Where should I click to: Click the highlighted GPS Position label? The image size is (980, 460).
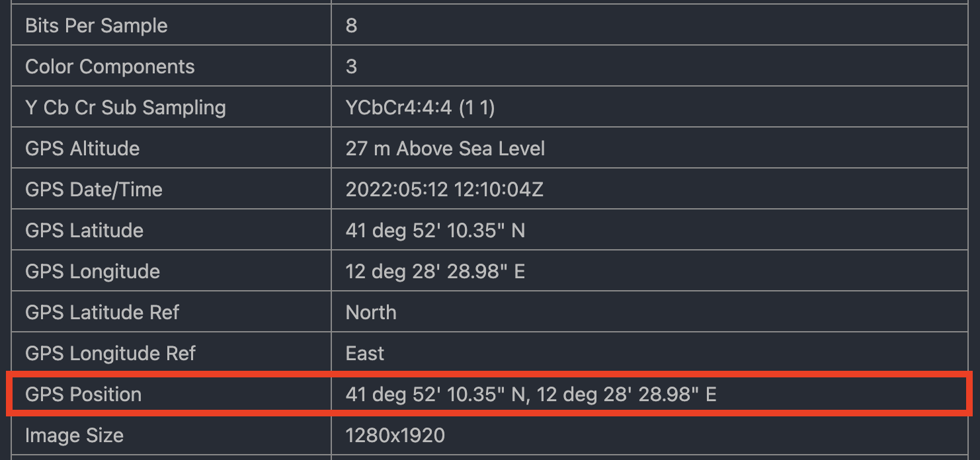coord(83,395)
